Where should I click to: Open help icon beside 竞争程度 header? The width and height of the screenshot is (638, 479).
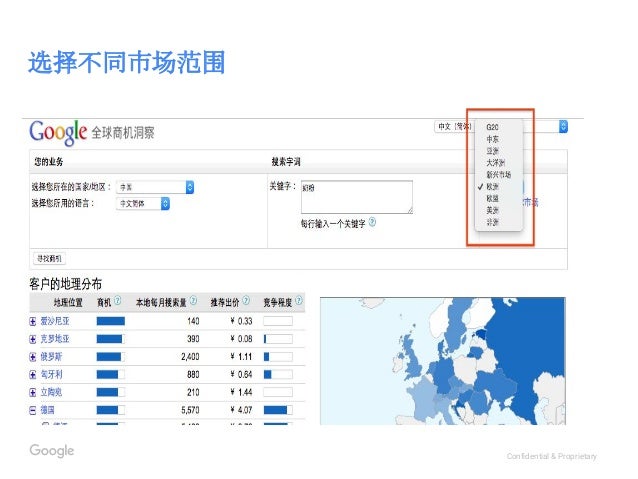click(299, 300)
